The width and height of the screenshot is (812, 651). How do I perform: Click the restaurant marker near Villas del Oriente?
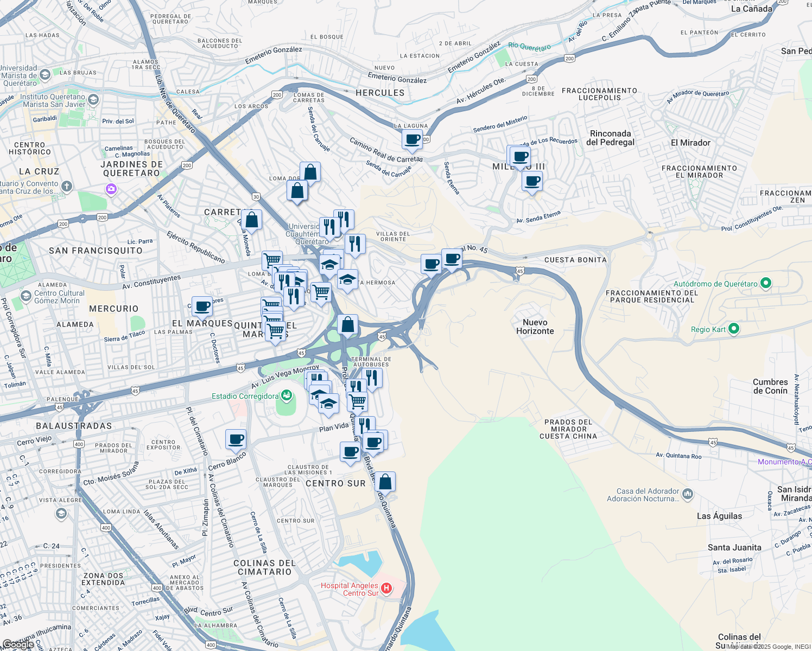[356, 244]
